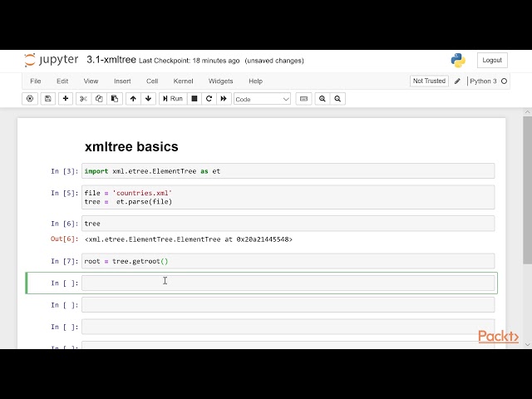Open the cell type Code dropdown
Viewport: 532px width, 399px height.
262,99
